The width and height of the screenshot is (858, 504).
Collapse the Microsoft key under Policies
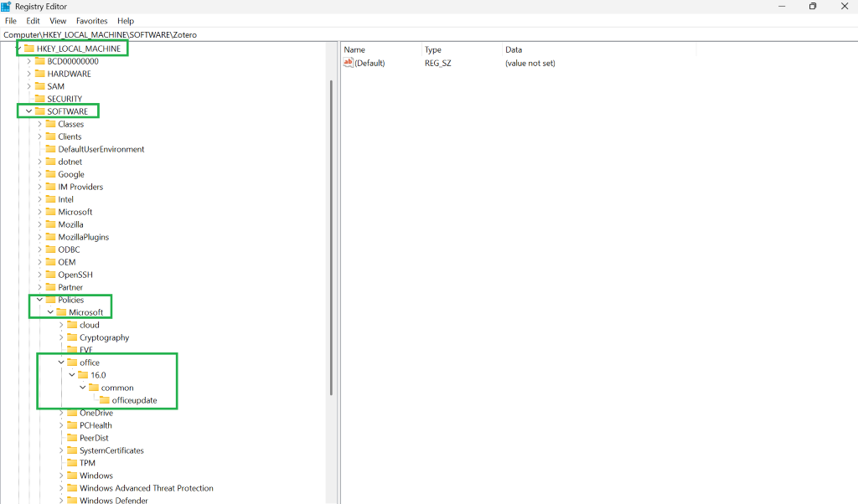tap(50, 312)
